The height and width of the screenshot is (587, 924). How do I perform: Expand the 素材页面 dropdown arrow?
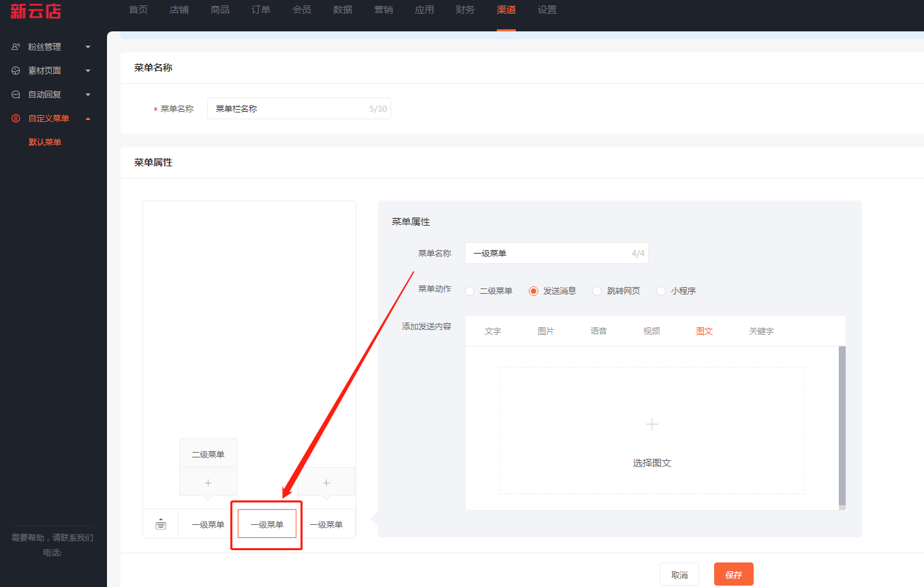88,71
